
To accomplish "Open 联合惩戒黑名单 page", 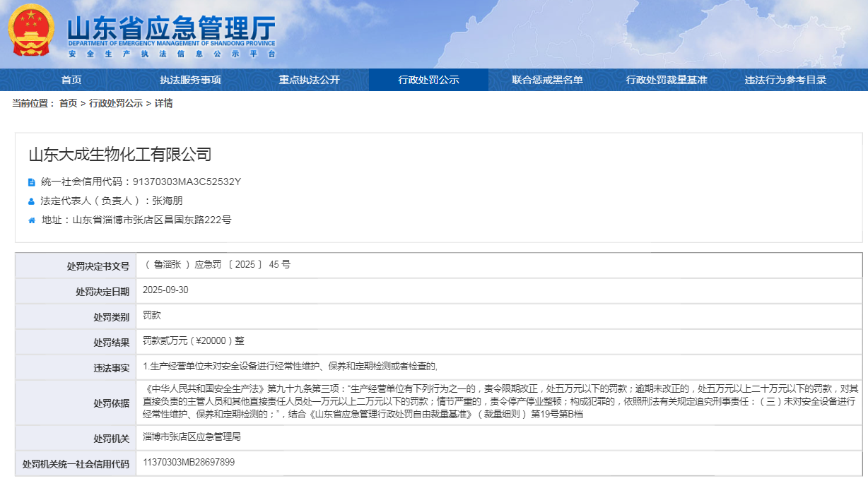I will click(x=547, y=80).
